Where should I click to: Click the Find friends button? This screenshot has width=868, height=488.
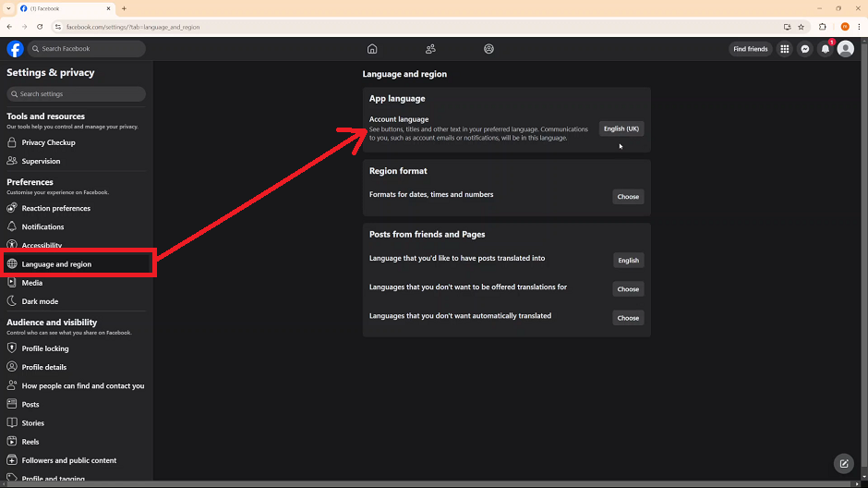coord(750,49)
